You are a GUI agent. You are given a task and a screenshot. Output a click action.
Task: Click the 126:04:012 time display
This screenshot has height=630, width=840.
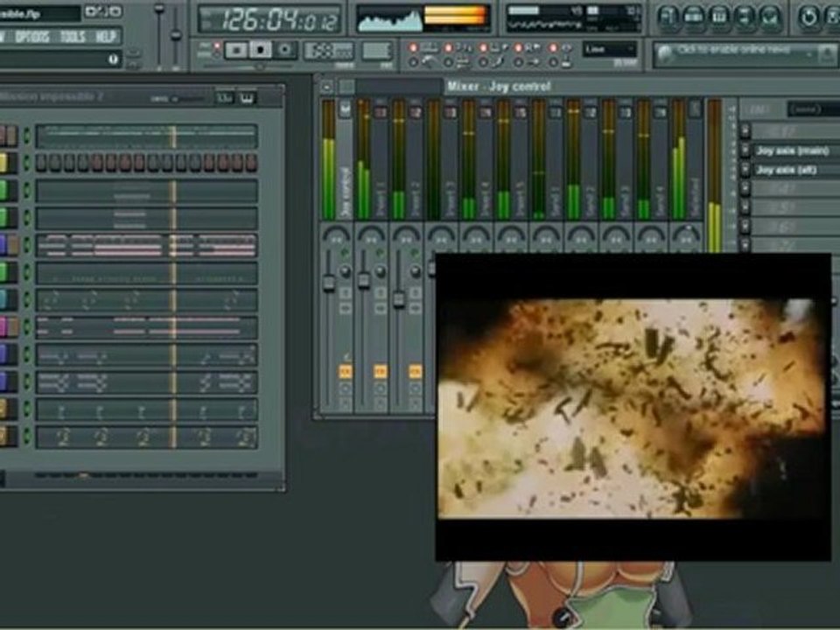click(269, 19)
